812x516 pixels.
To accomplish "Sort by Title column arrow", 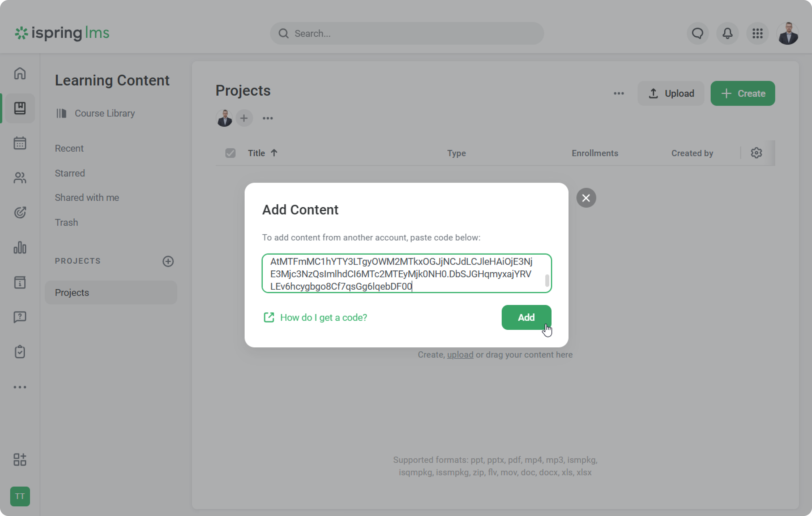I will [274, 153].
